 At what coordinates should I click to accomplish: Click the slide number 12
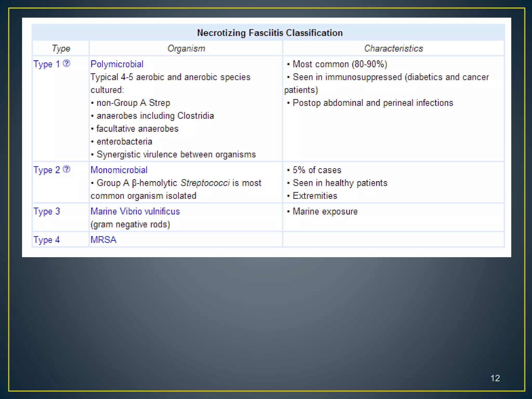(x=495, y=378)
